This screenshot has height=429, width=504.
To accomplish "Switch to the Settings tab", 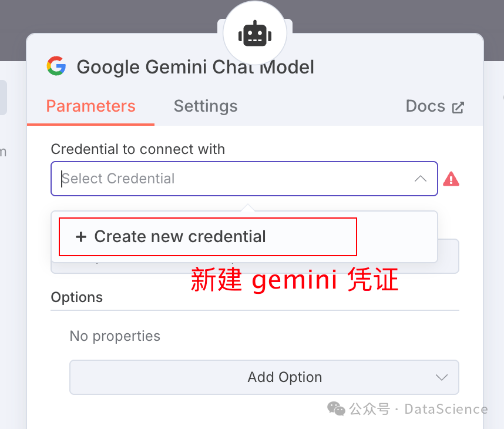I will click(206, 106).
